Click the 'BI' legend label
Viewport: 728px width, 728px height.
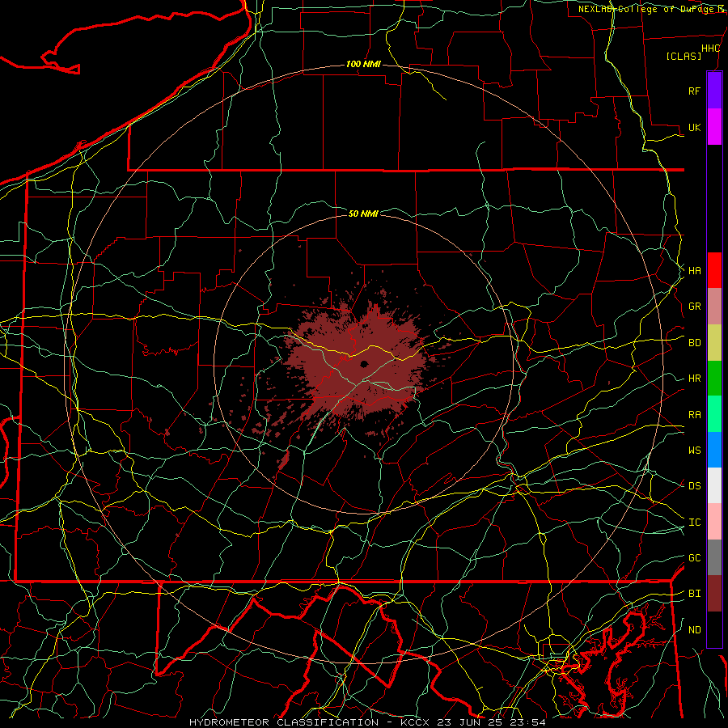coord(694,594)
